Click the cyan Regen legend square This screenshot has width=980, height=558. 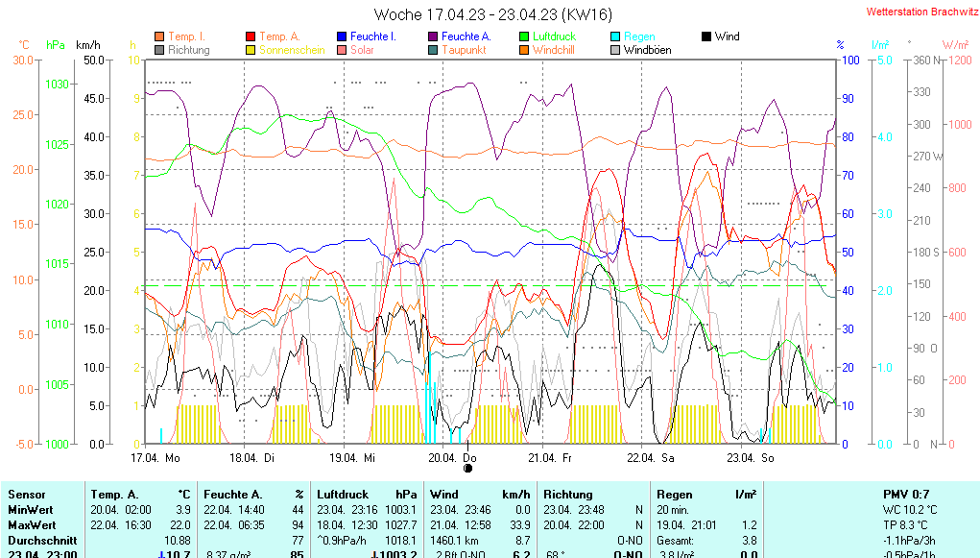[615, 36]
